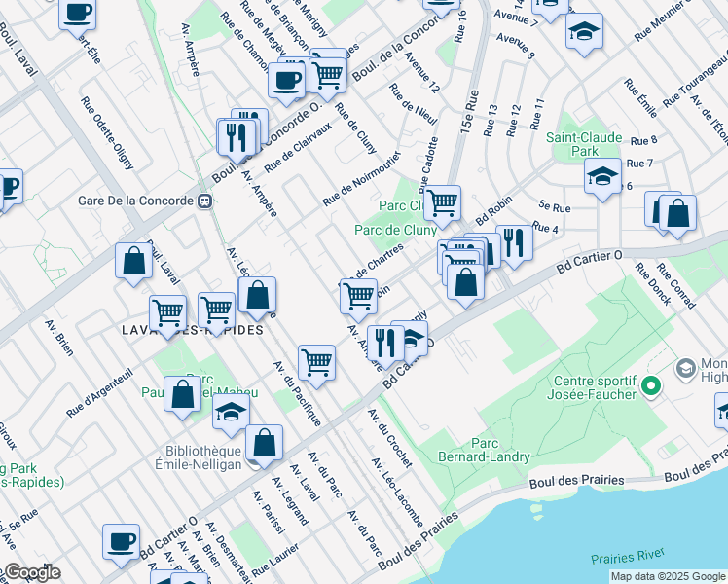Image resolution: width=728 pixels, height=584 pixels.
Task: Click the coffee cup marker at top-left corner
Action: tap(78, 18)
